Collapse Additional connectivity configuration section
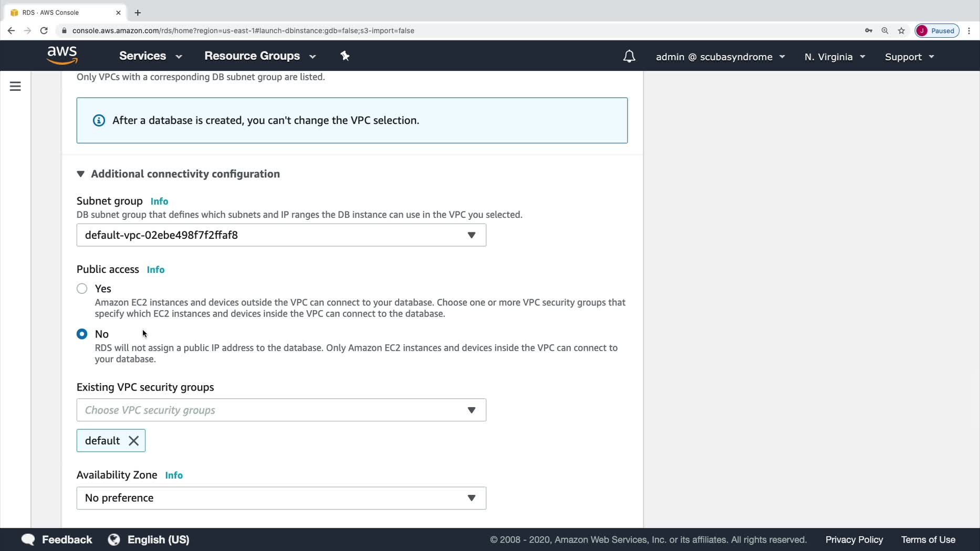The width and height of the screenshot is (980, 551). (x=80, y=174)
